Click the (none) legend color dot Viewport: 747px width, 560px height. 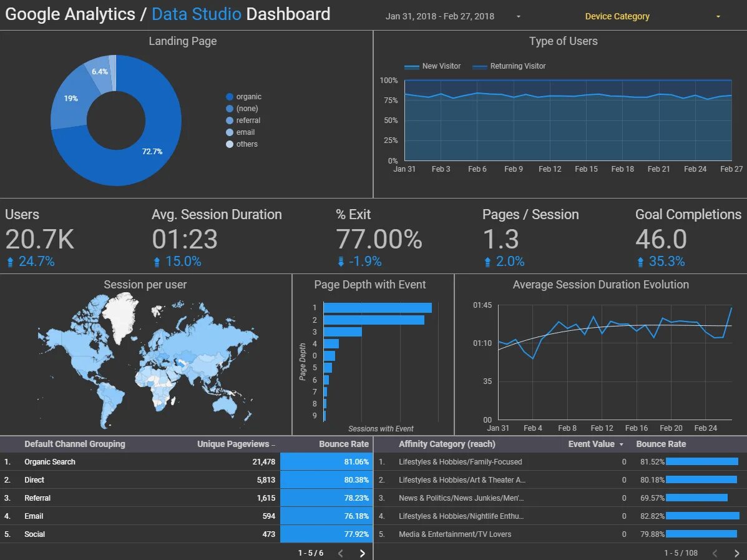pos(230,109)
